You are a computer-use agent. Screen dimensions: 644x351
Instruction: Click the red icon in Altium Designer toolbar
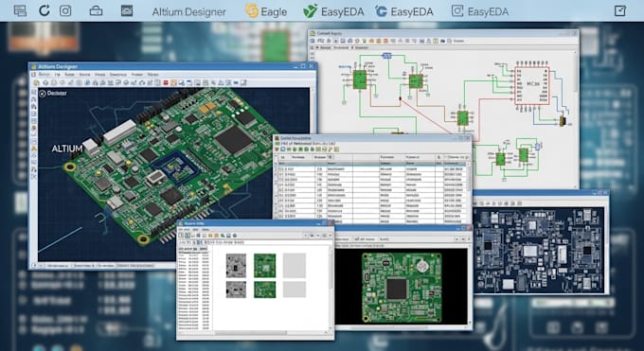[166, 82]
